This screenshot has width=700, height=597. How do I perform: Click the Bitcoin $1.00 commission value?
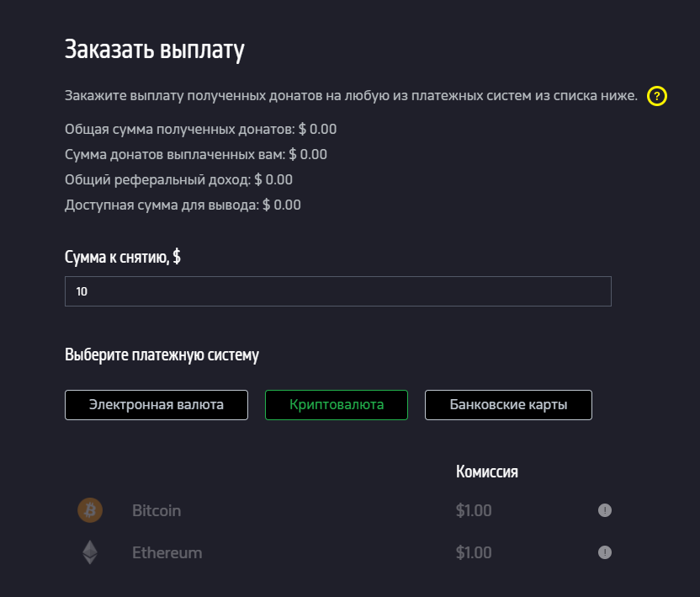(x=474, y=510)
